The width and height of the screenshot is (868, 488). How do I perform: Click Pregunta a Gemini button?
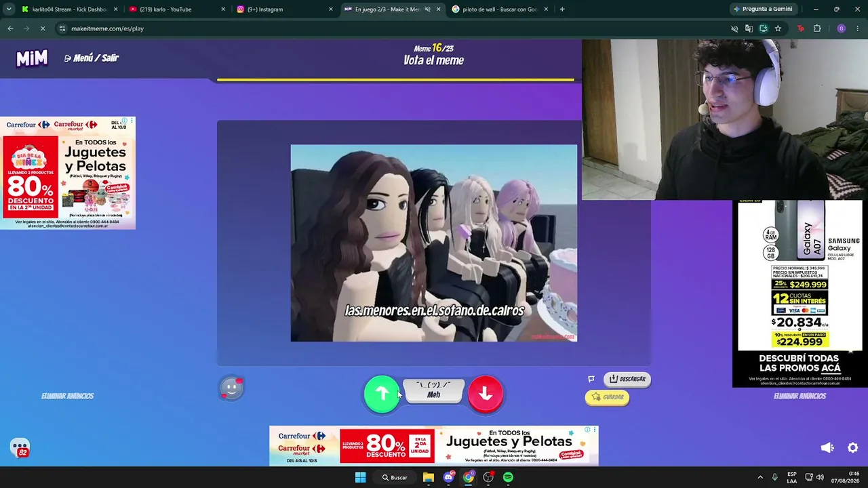[763, 9]
